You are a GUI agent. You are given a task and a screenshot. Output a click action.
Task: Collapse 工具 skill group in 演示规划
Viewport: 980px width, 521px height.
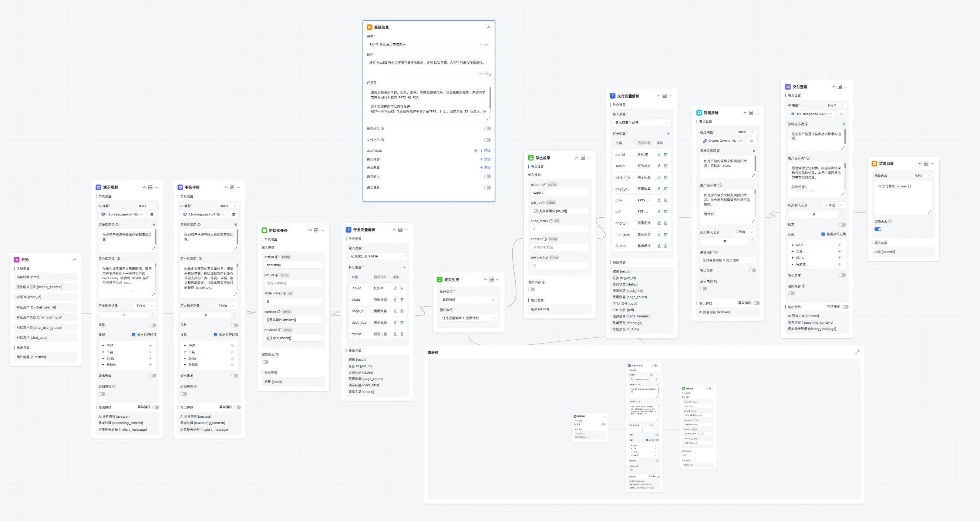(103, 352)
